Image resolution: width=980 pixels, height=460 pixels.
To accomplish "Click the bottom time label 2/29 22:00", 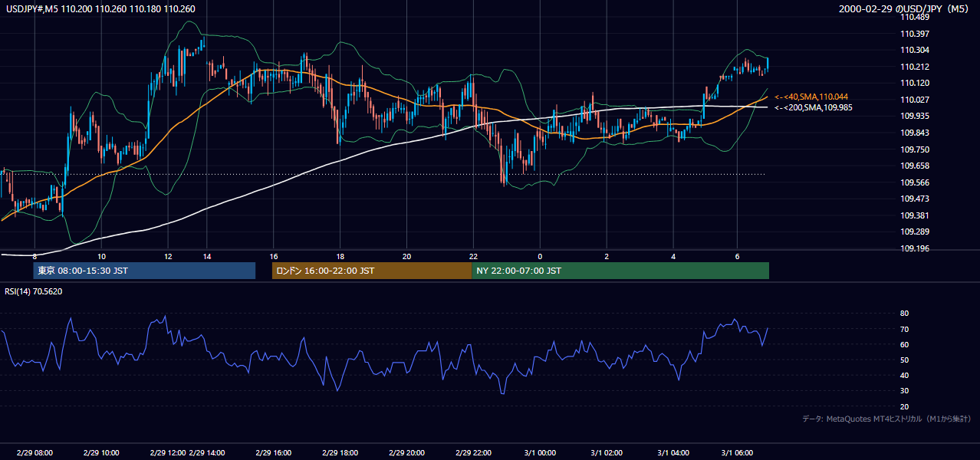I will point(474,453).
